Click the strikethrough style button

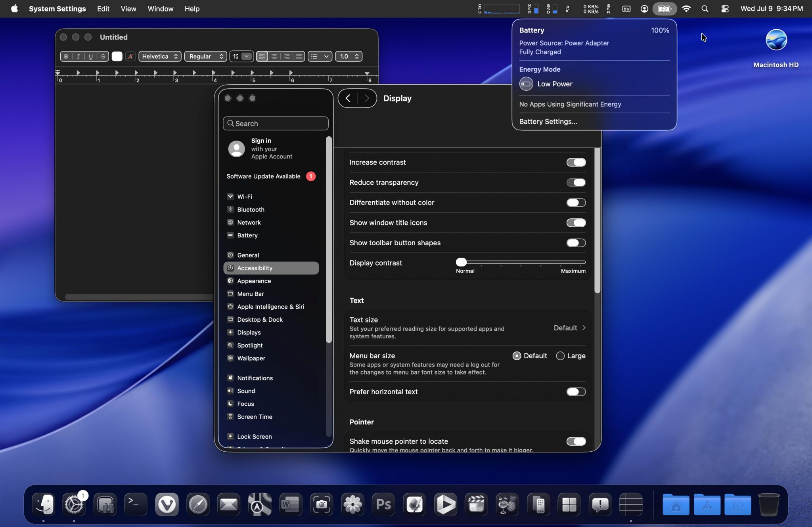(103, 56)
